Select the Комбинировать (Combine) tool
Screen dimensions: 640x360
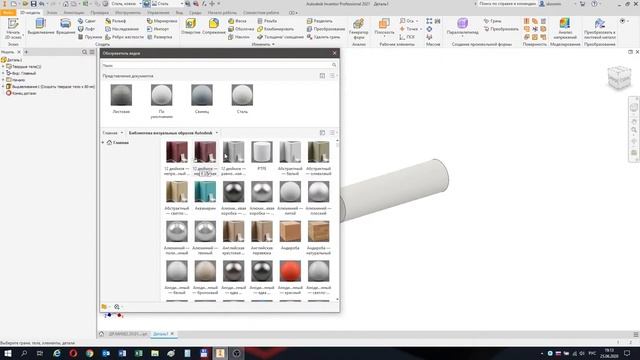[276, 29]
